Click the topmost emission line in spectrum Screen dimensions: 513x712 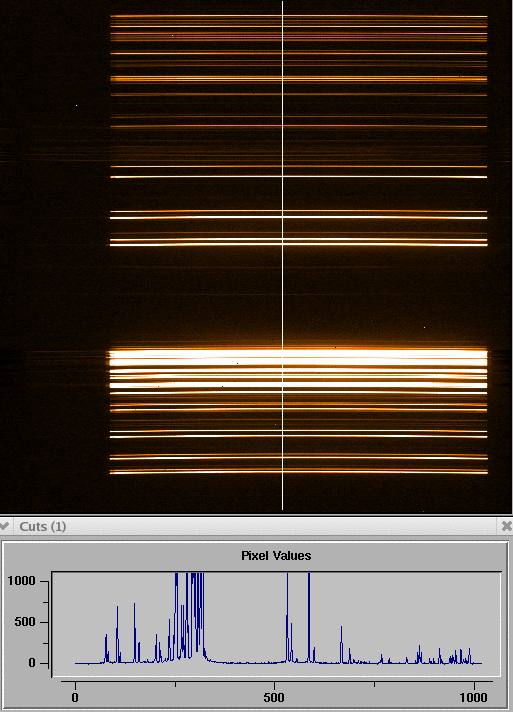click(x=298, y=16)
